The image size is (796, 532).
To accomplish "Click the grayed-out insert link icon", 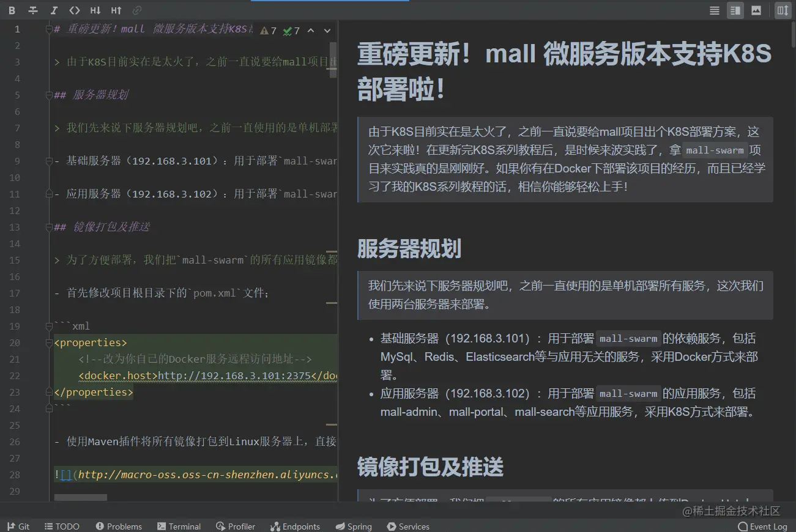I will pyautogui.click(x=137, y=10).
